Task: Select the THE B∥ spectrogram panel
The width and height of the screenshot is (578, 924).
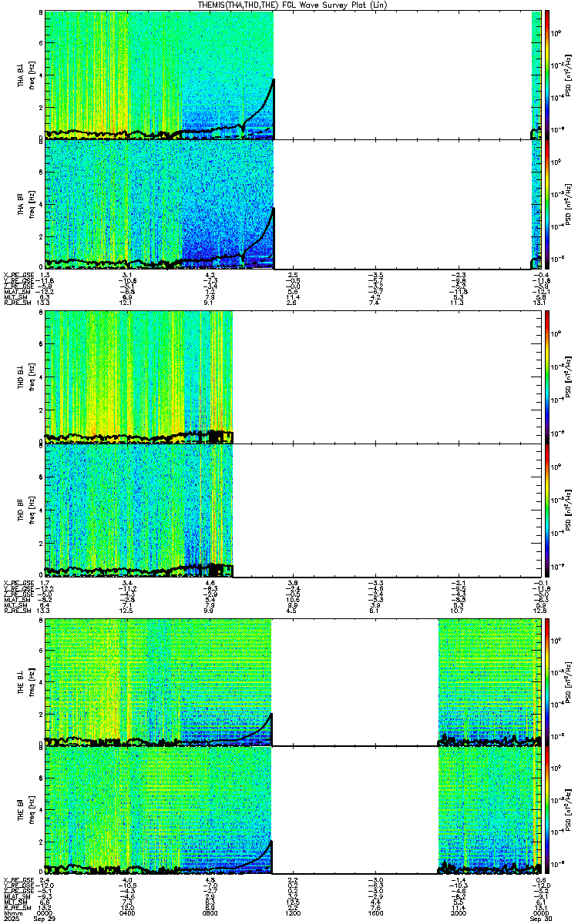Action: (x=293, y=810)
